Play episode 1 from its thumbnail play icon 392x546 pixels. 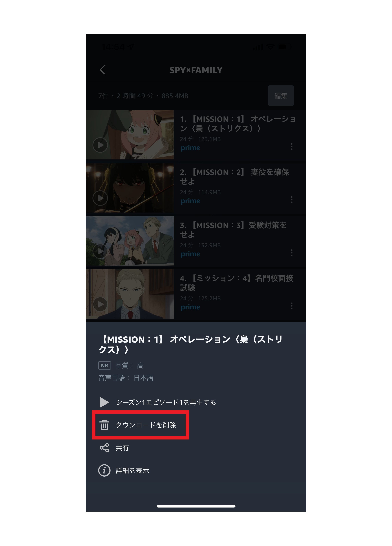(100, 145)
